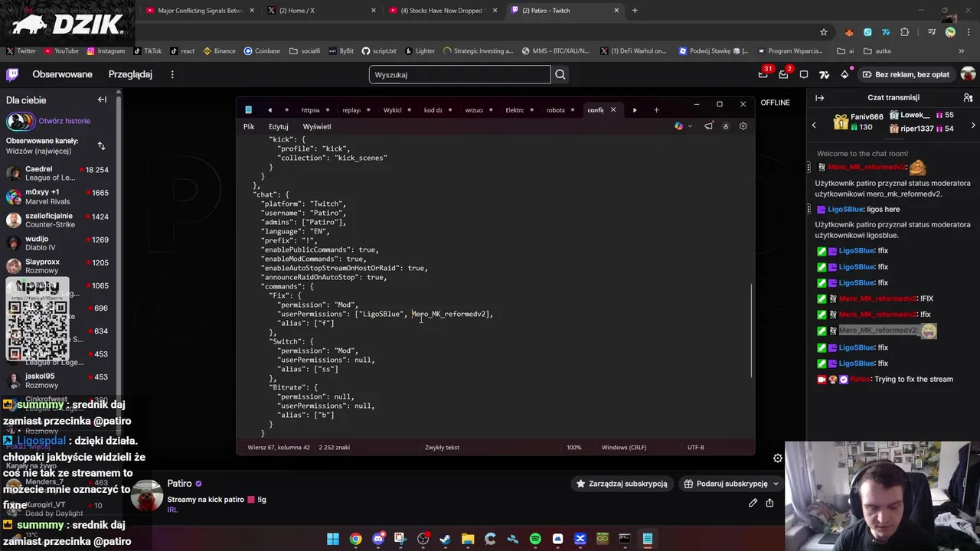Open the Caedrel channel in sidebar
Viewport: 980px width, 551px height.
(57, 173)
